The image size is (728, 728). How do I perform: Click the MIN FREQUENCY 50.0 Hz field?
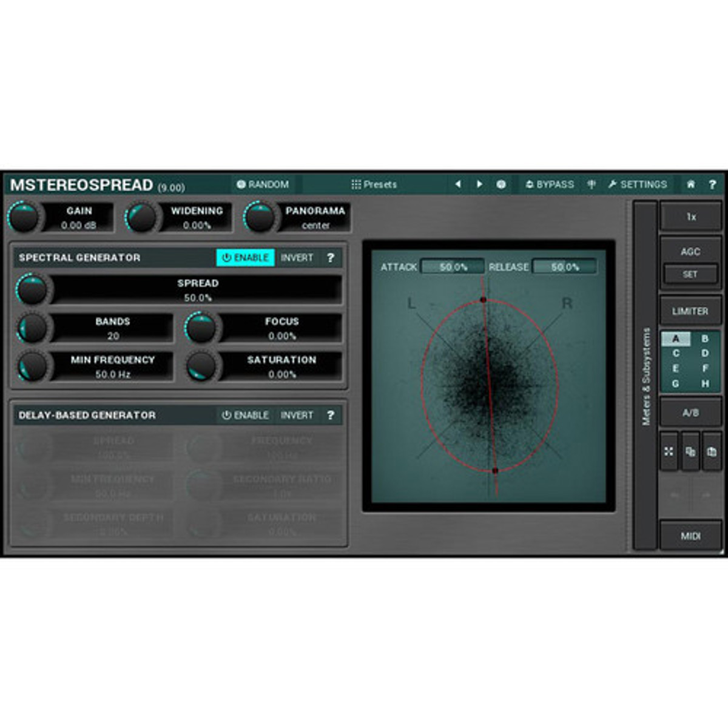pyautogui.click(x=113, y=374)
